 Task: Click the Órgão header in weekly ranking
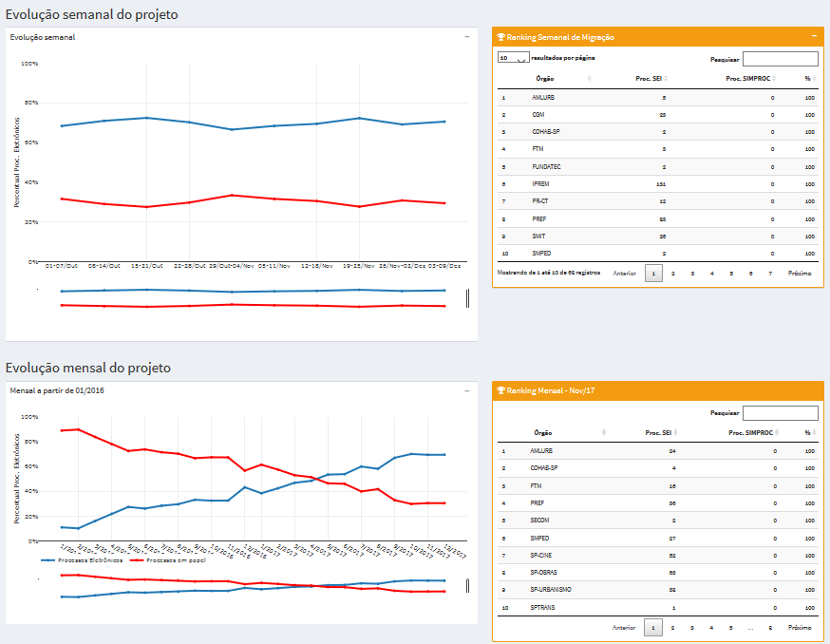(x=545, y=79)
